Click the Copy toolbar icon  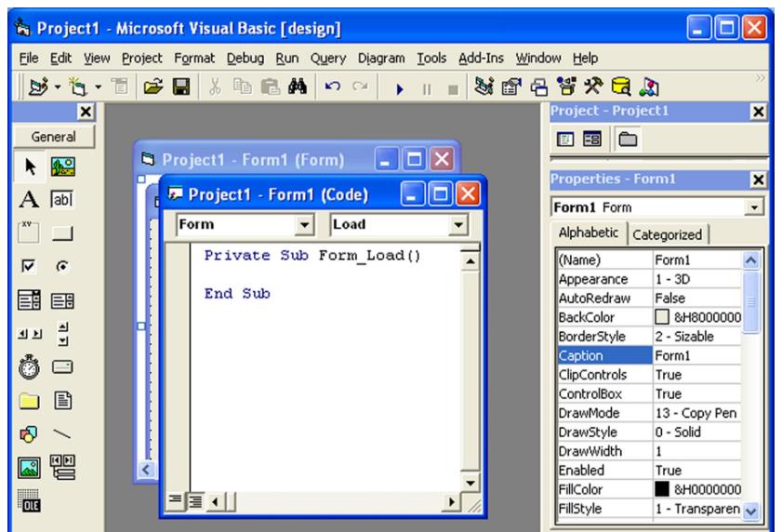pyautogui.click(x=243, y=86)
